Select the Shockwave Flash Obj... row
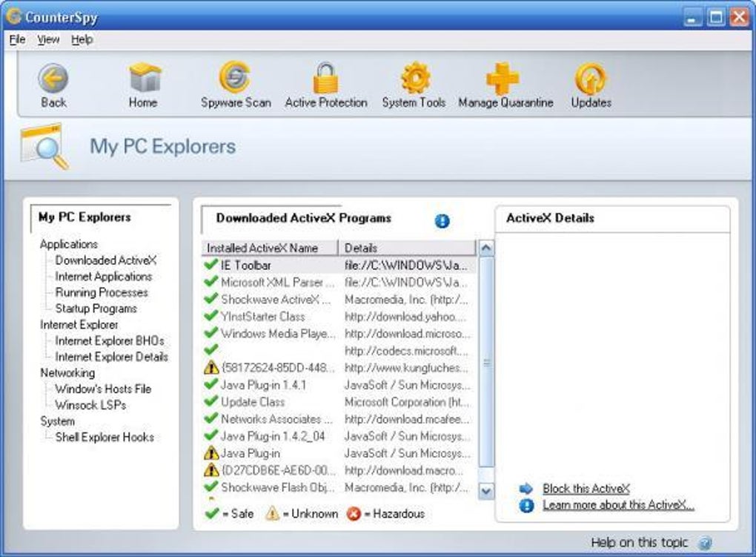 coord(339,487)
